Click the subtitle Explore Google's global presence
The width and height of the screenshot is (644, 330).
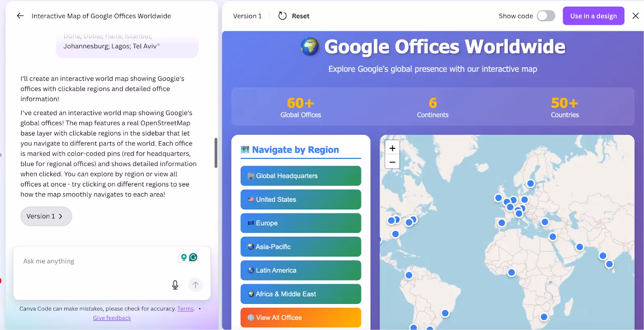pos(433,69)
